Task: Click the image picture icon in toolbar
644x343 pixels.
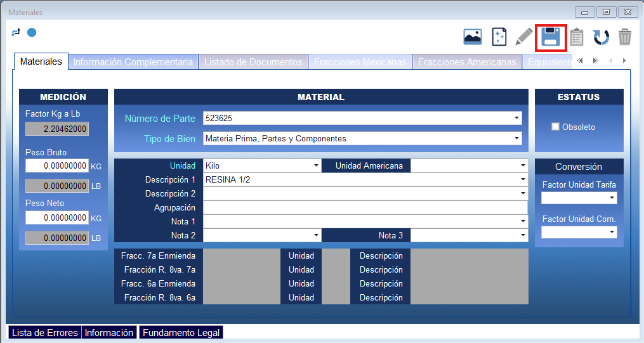Action: tap(473, 37)
